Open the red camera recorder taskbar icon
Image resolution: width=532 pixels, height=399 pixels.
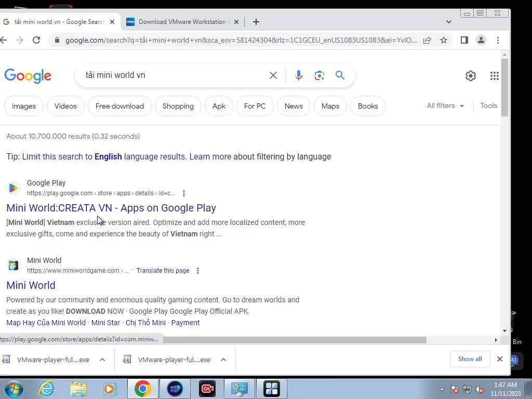pyautogui.click(x=207, y=389)
